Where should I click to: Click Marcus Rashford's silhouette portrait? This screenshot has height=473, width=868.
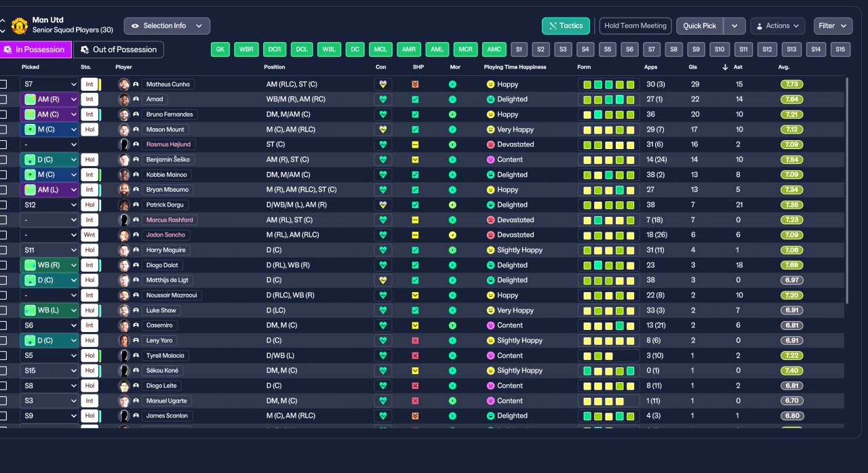pos(124,220)
